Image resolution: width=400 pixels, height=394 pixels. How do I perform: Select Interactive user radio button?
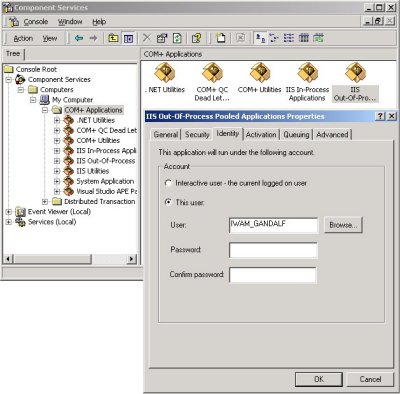[x=168, y=183]
